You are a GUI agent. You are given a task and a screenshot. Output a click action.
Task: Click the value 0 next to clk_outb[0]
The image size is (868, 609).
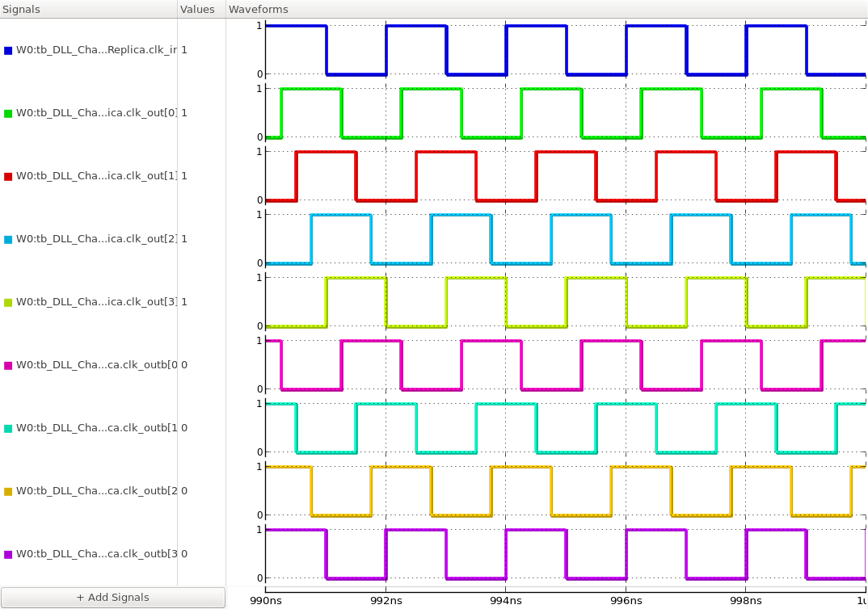tap(183, 364)
